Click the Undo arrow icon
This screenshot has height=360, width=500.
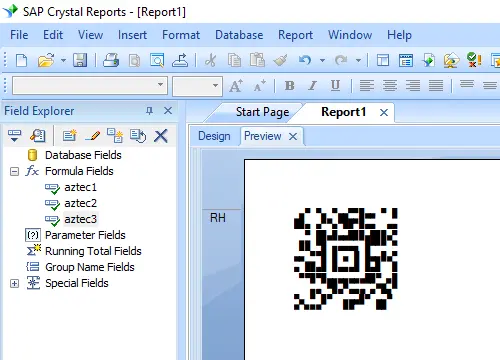305,61
